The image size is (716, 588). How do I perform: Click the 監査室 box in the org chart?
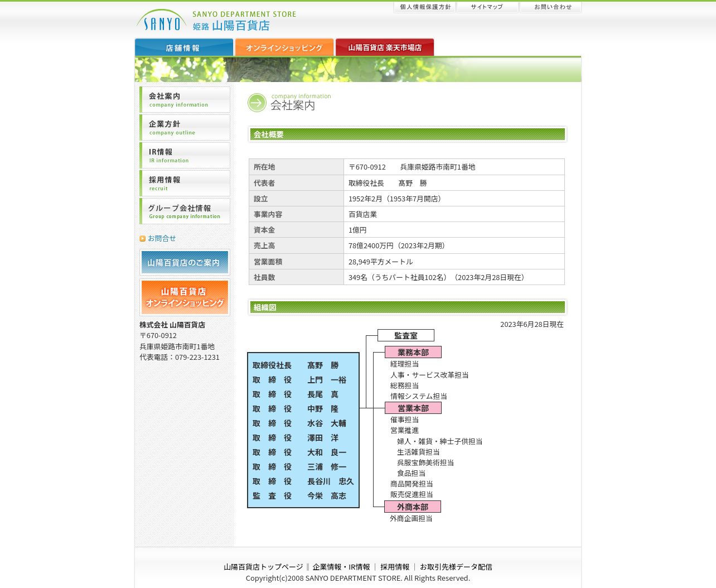point(406,335)
